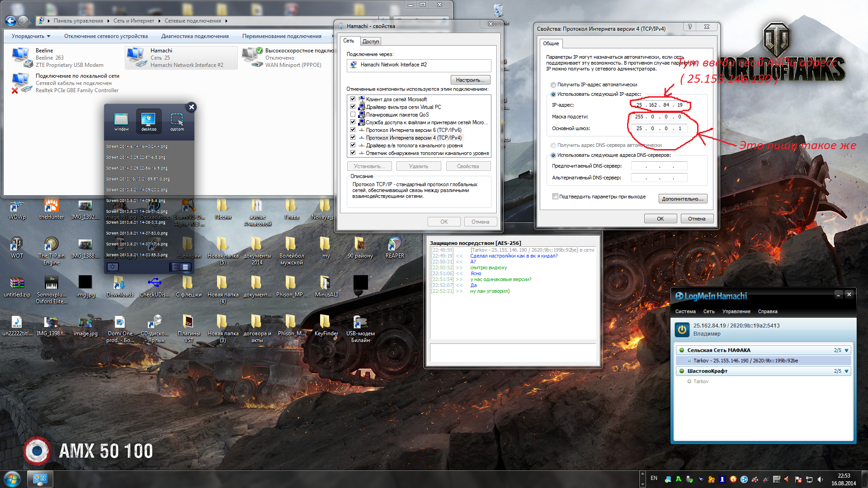
Task: Toggle Ответчик обнаружения топологии checkbox
Action: [353, 153]
